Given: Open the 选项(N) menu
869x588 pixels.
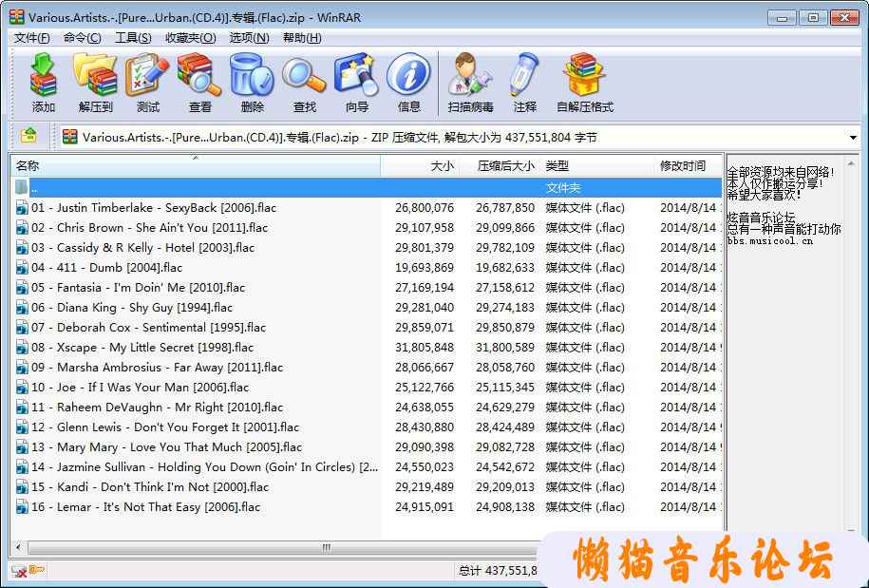Looking at the screenshot, I should [x=250, y=38].
